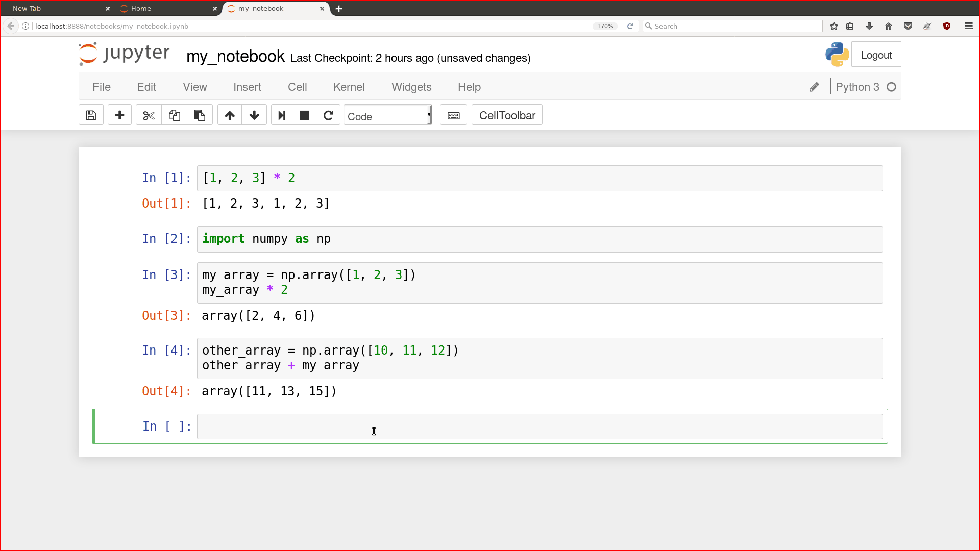Click the Jupyter logo
Viewport: 980px width, 551px height.
click(x=124, y=54)
